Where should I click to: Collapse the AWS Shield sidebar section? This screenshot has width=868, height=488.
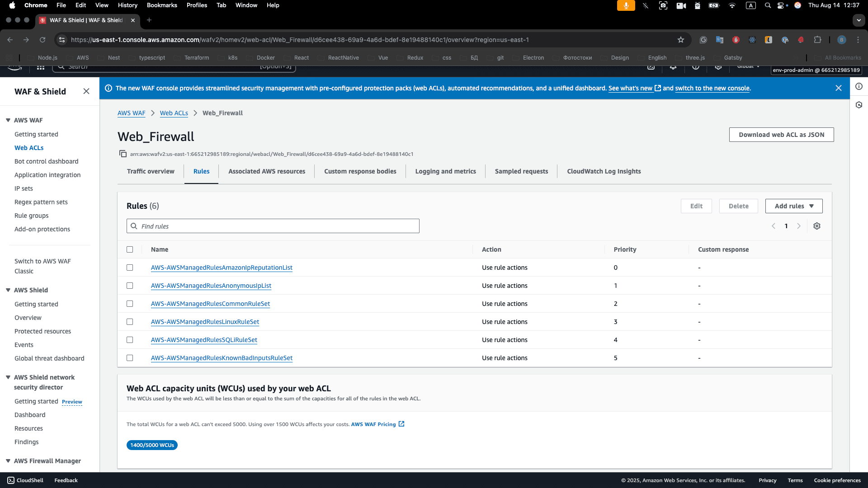click(7, 290)
